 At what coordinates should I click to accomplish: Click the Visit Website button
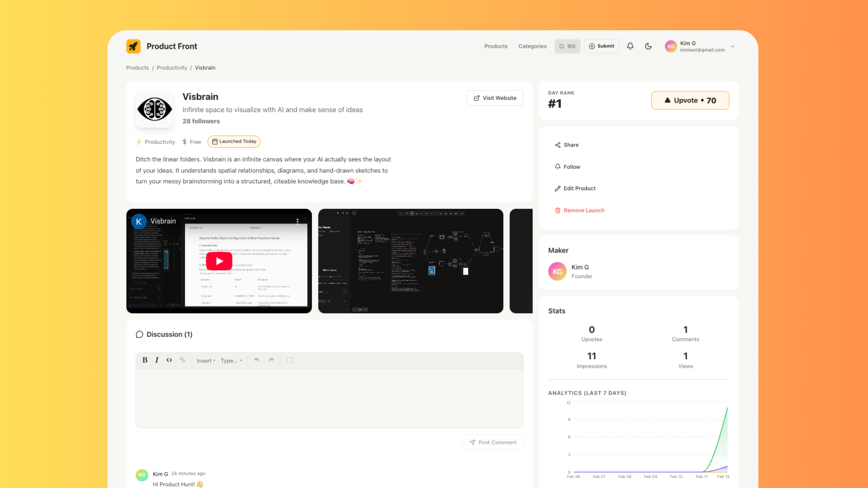(x=495, y=98)
